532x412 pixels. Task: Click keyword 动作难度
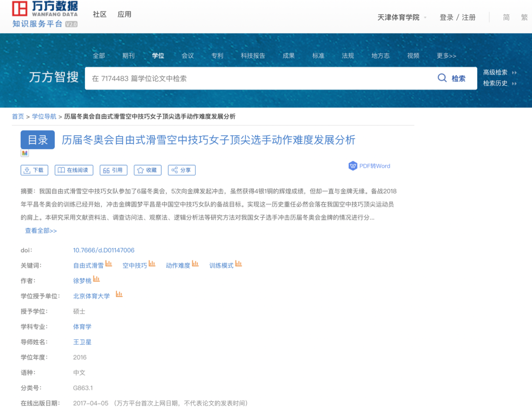(x=178, y=265)
